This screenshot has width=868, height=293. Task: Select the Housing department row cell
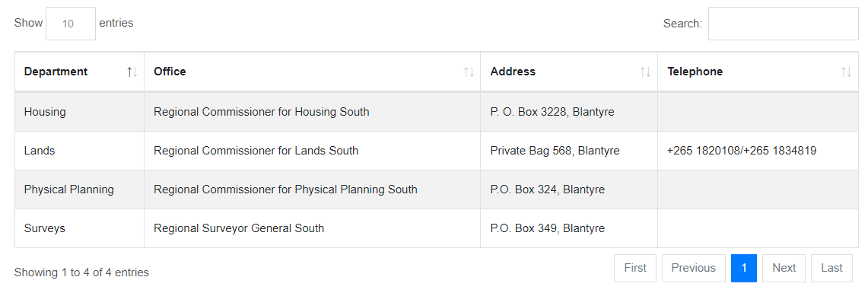(x=79, y=112)
